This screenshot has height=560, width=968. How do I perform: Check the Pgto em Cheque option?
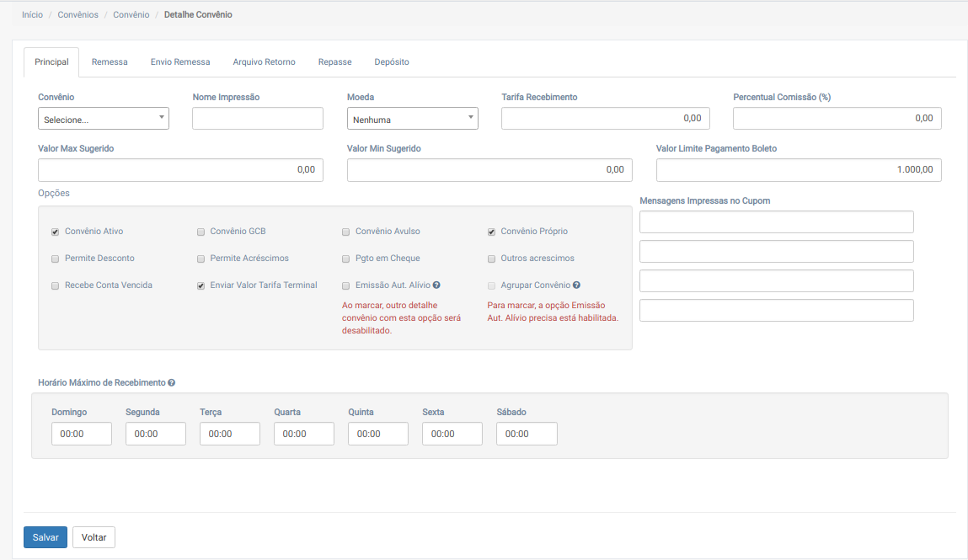[345, 259]
